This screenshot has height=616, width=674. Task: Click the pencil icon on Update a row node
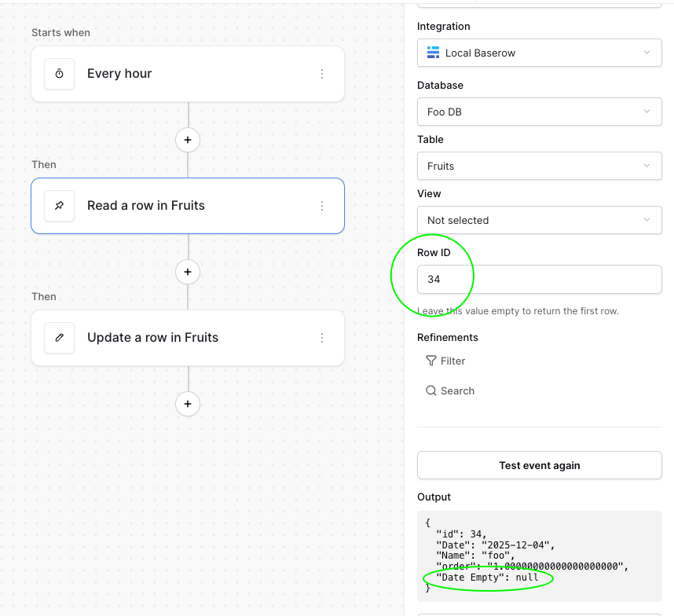(x=59, y=338)
